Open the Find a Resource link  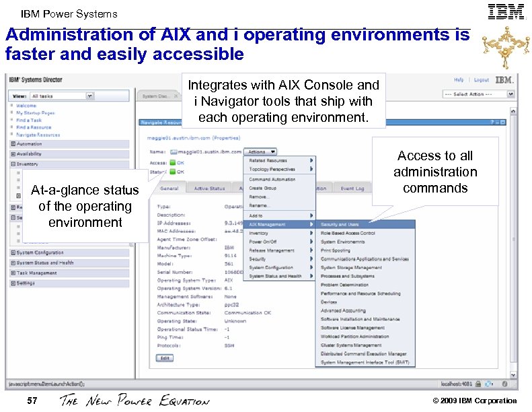pos(34,127)
